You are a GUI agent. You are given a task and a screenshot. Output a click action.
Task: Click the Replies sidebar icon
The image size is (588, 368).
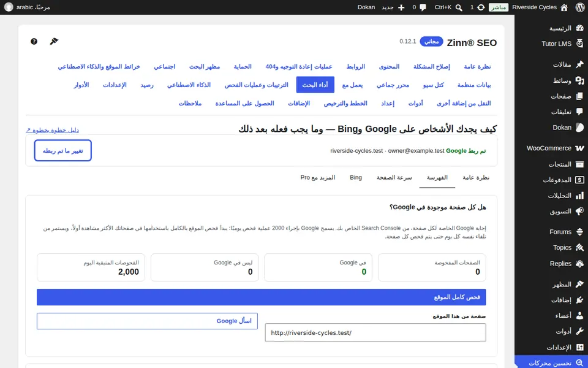coord(579,263)
